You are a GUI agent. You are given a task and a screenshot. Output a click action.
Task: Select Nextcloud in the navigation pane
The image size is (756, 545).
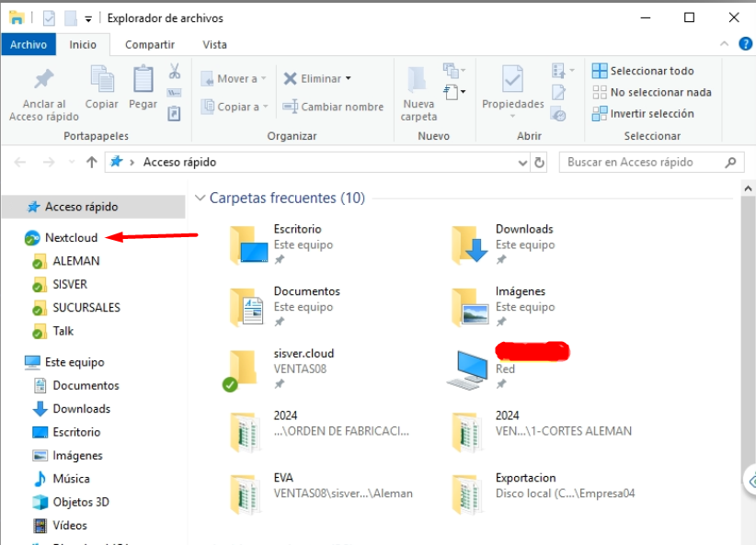pyautogui.click(x=71, y=238)
